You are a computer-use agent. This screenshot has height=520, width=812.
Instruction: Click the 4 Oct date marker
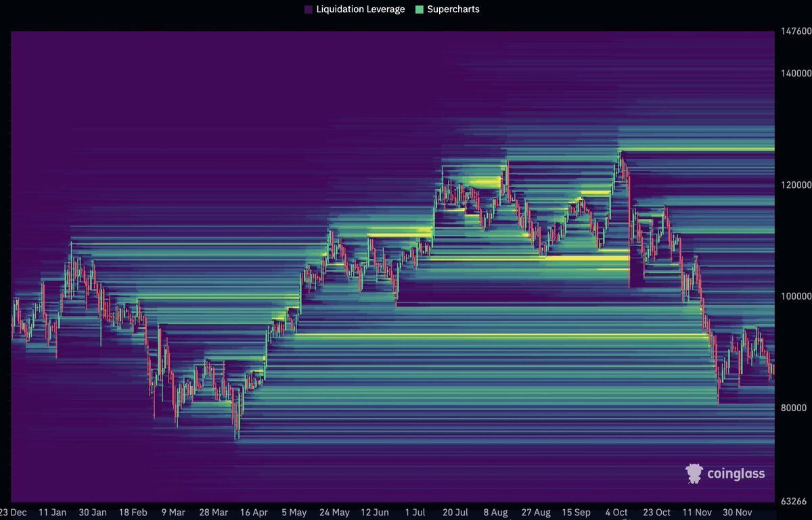(617, 513)
